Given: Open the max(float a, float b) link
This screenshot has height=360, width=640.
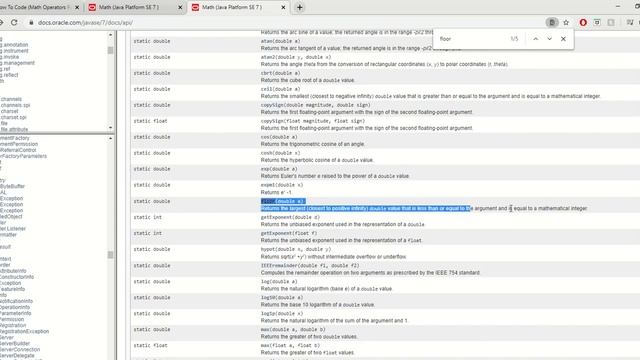Looking at the screenshot, I should coord(290,345).
